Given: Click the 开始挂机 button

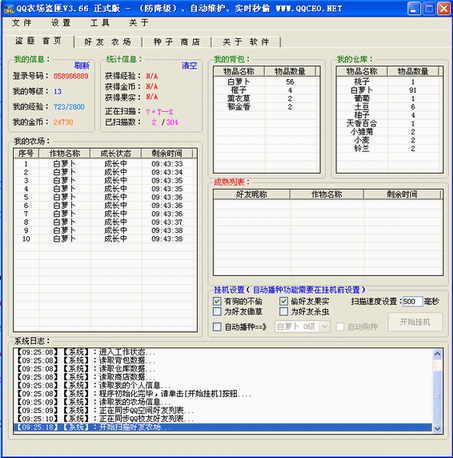Looking at the screenshot, I should [x=415, y=322].
